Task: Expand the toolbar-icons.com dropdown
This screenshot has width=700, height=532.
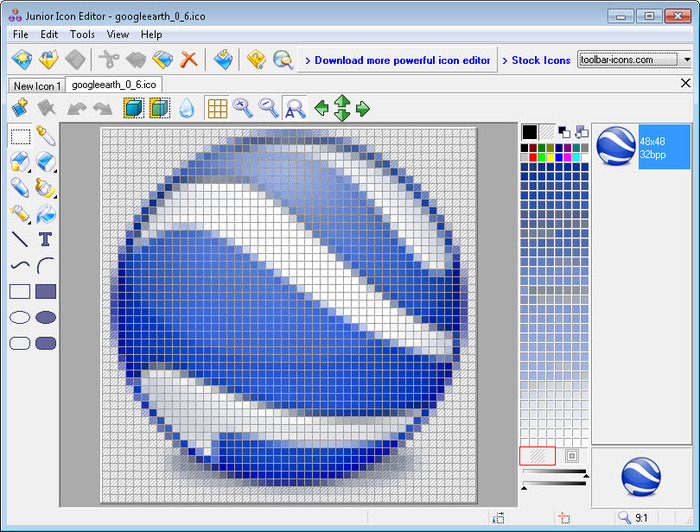Action: [x=687, y=59]
